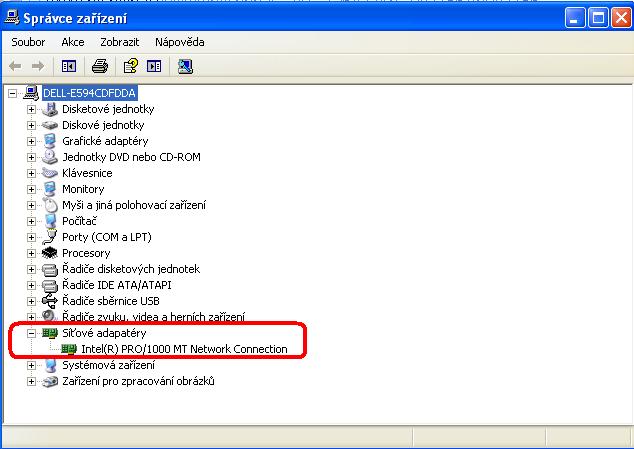Expand the Monitory node
The image size is (634, 449).
(31, 189)
